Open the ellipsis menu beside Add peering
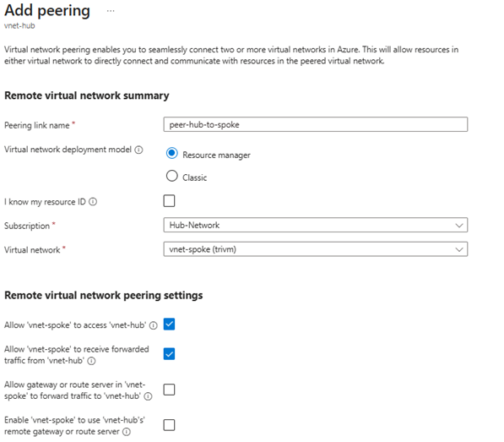This screenshot has height=442, width=504. tap(111, 11)
